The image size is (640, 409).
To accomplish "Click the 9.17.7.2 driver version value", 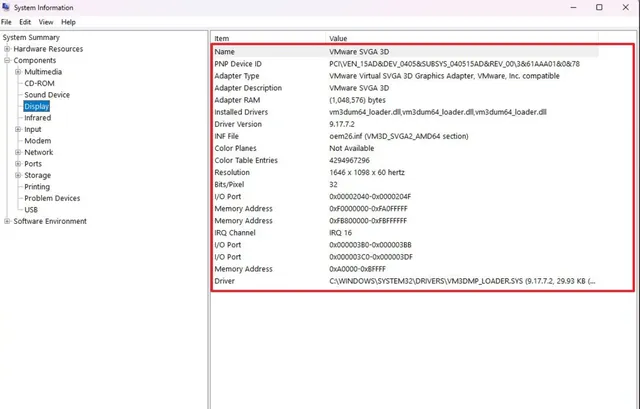I will 342,124.
